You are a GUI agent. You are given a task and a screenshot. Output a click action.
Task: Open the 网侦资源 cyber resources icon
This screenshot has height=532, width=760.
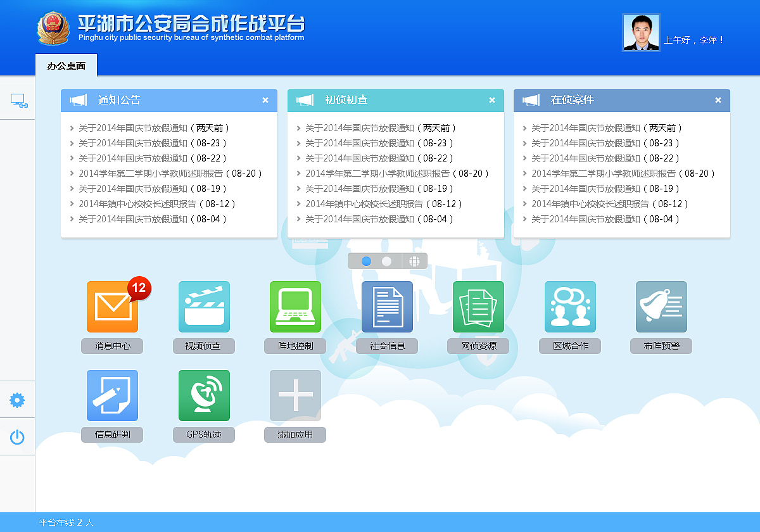(x=478, y=306)
